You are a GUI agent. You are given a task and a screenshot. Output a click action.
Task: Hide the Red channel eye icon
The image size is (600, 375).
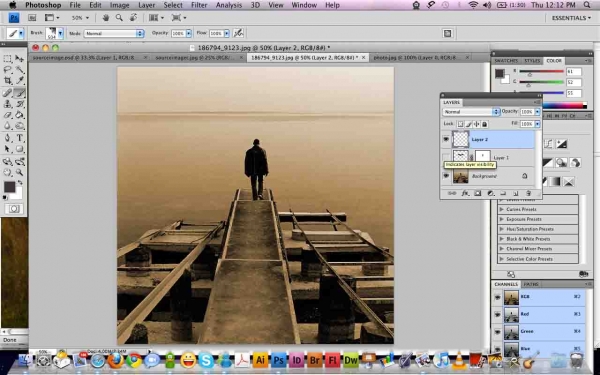(x=497, y=314)
